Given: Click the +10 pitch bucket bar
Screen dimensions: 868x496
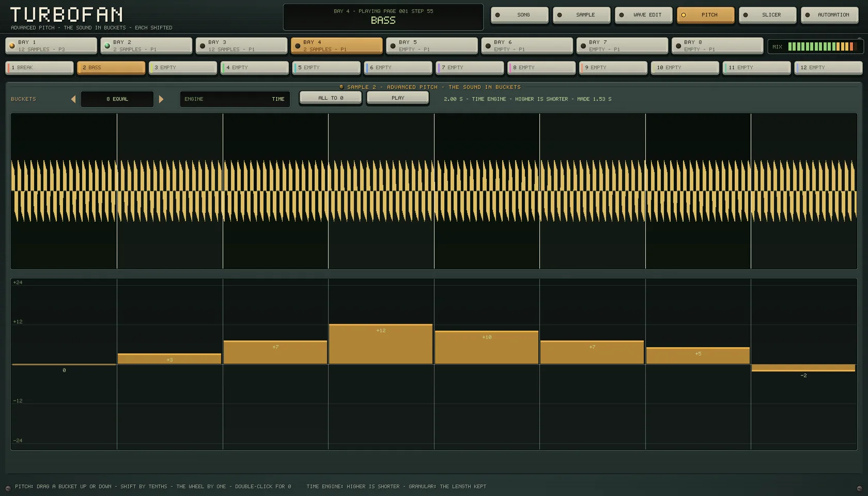Looking at the screenshot, I should click(x=487, y=347).
